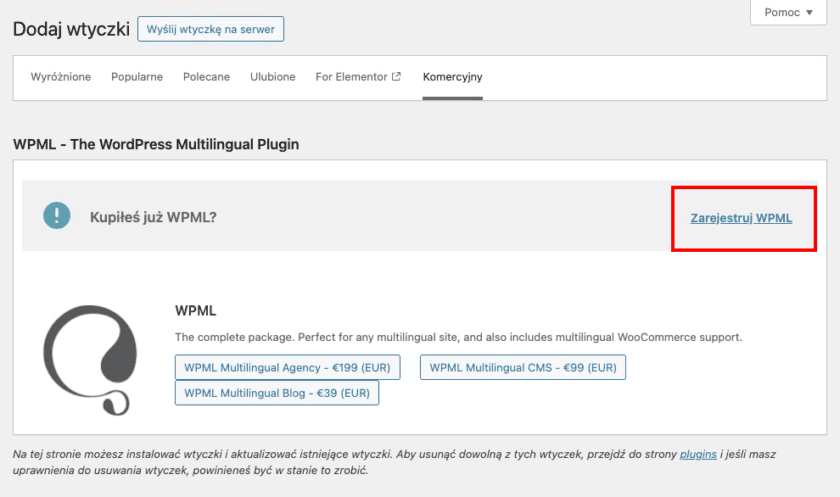840x497 pixels.
Task: Click the WordPress Multilingual Plugin section title
Action: pyautogui.click(x=156, y=144)
